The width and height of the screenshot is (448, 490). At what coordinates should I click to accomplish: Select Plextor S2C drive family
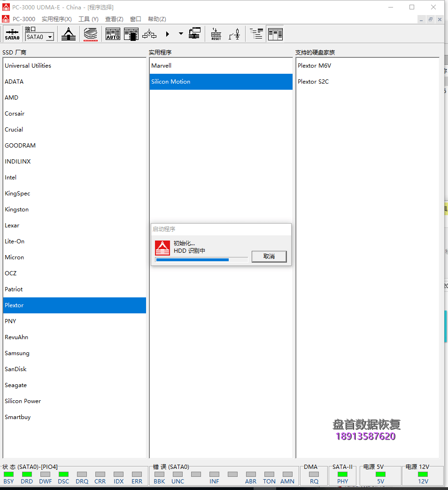(367, 82)
